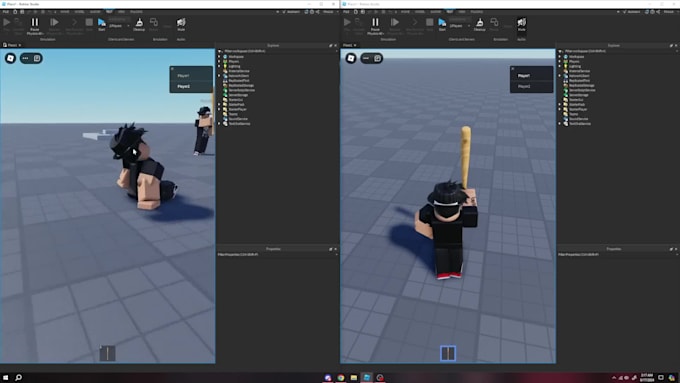Open the PLUGINS ribbon tab in right window
Image resolution: width=680 pixels, height=383 pixels.
point(477,12)
